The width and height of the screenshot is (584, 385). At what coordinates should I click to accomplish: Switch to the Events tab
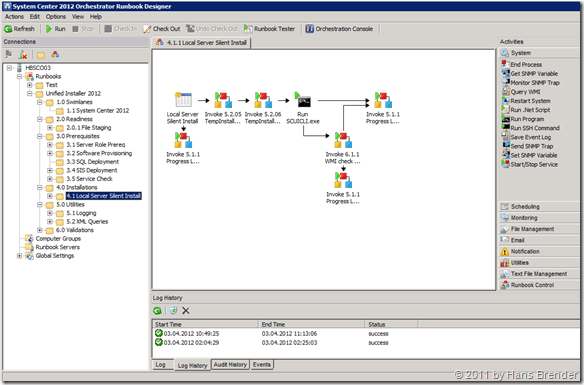(262, 365)
